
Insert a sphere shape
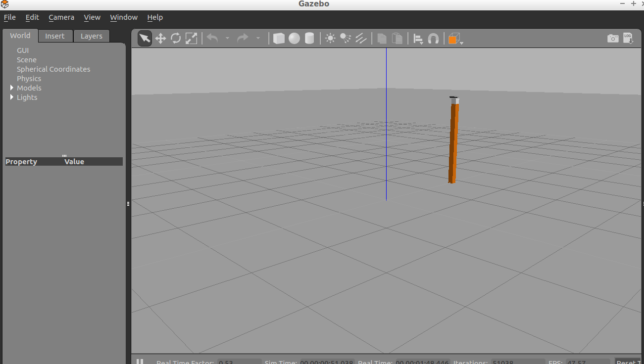click(x=294, y=39)
